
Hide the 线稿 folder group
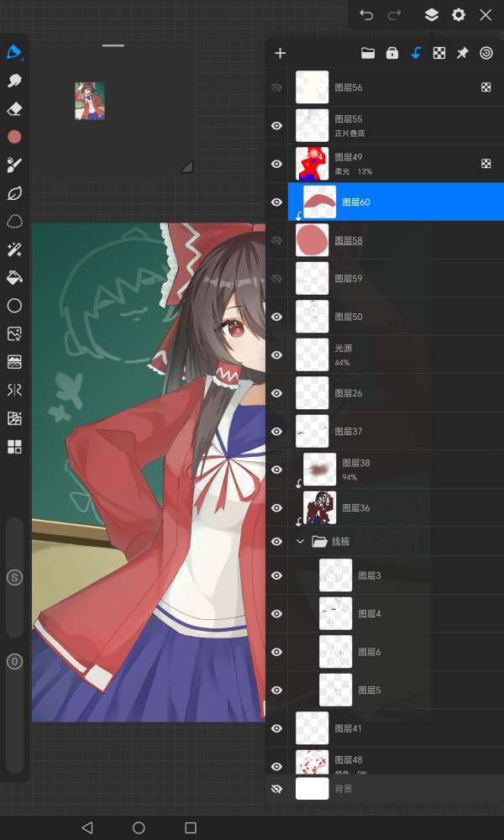click(276, 542)
